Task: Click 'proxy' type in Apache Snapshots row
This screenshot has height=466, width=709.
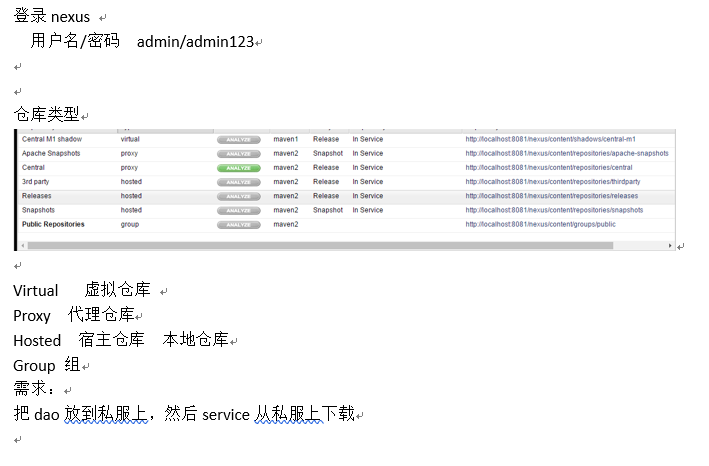Action: [x=129, y=153]
